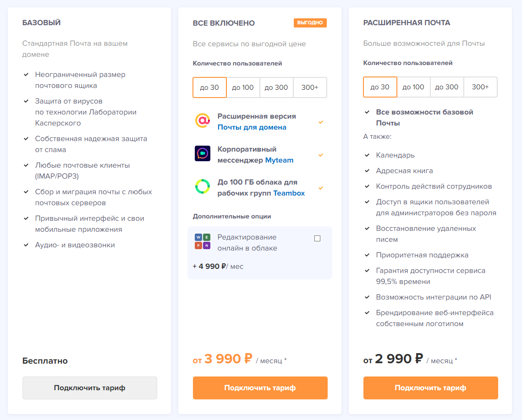Screen dimensions: 522x420
Task: Click the orange checkmark beside Teambox cloud
Action: 321,188
